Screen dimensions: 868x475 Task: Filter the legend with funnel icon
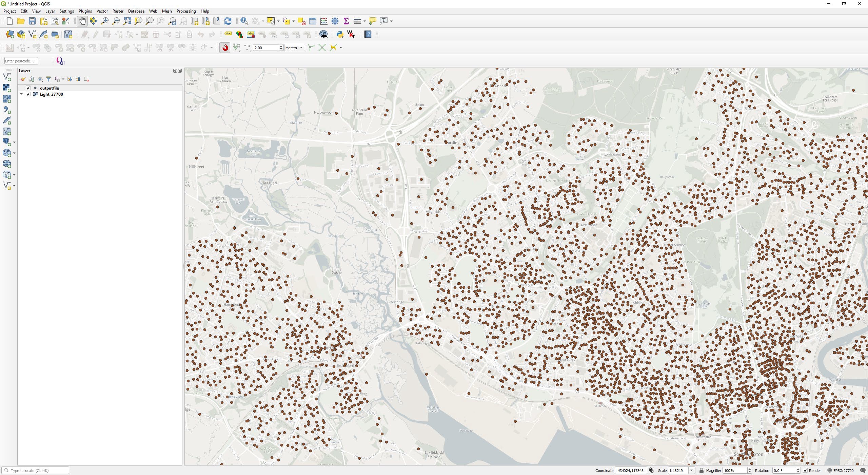click(48, 79)
